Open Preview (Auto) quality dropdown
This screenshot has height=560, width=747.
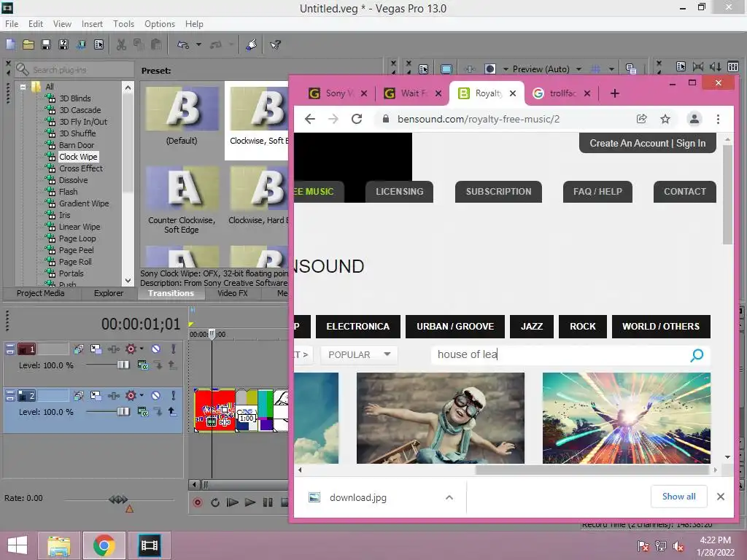coord(578,69)
